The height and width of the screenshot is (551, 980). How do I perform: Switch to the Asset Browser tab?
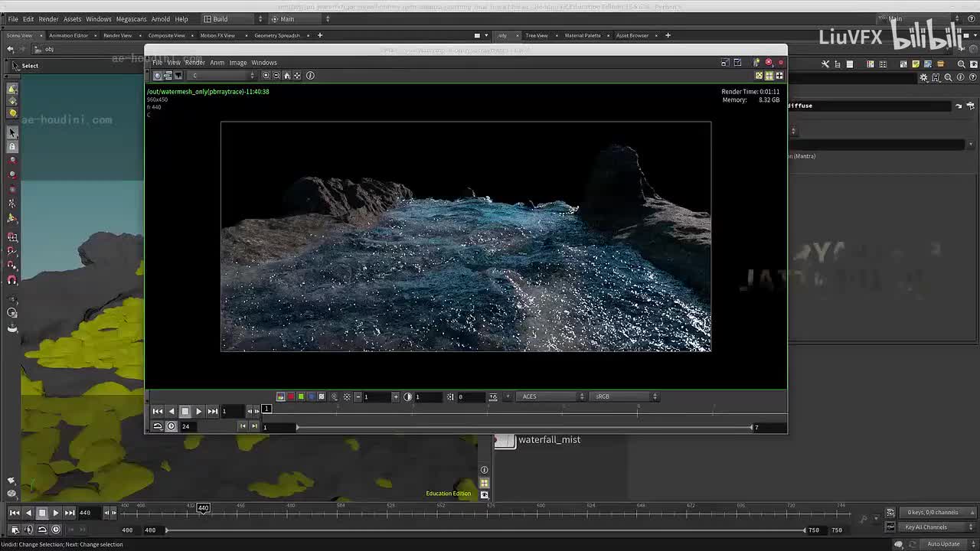(x=632, y=35)
